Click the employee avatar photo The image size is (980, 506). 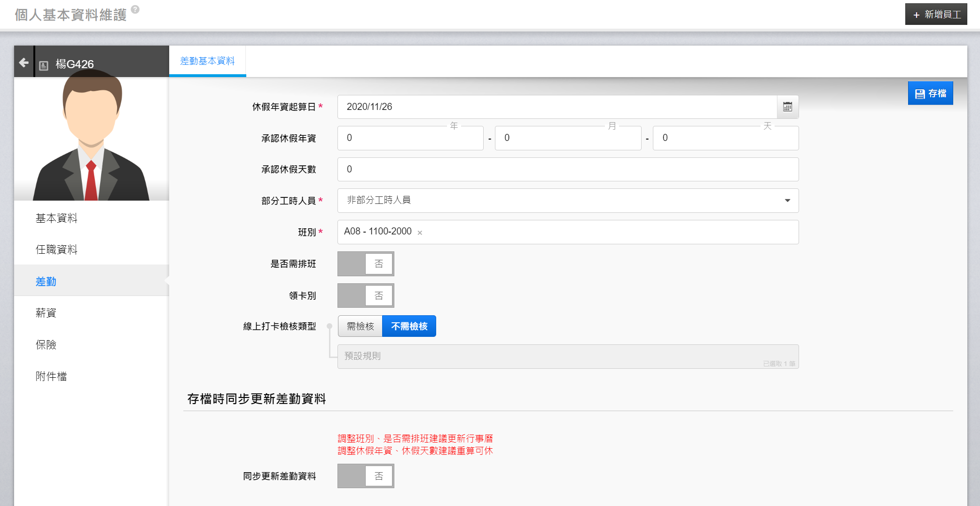pyautogui.click(x=91, y=139)
